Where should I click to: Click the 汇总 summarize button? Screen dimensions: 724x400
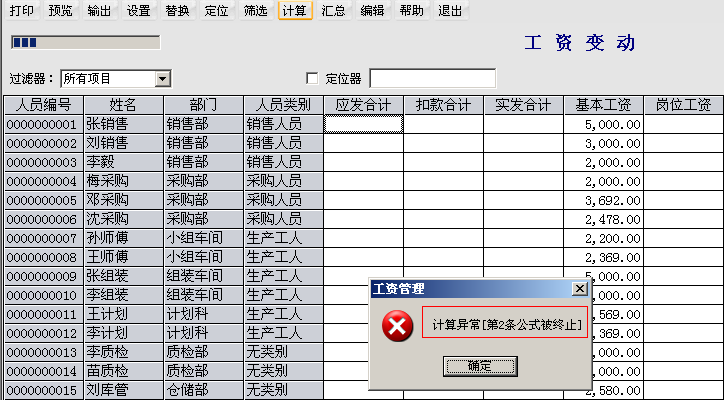(x=333, y=10)
